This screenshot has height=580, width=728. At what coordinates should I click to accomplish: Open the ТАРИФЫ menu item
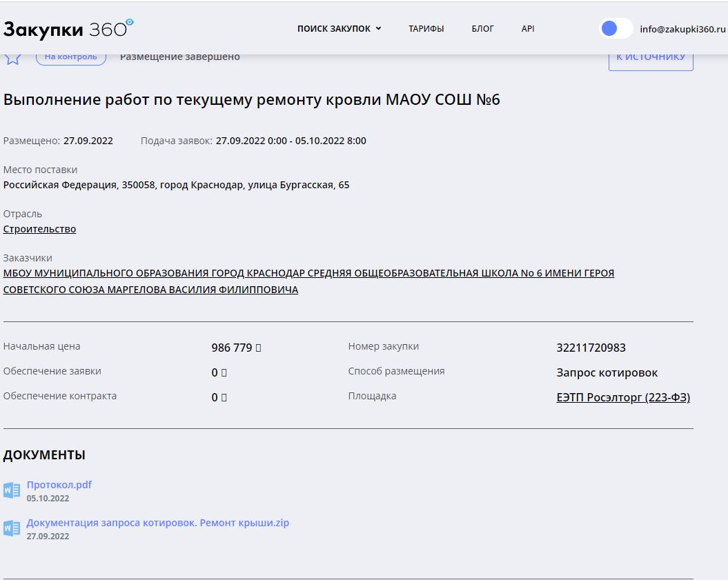point(426,29)
